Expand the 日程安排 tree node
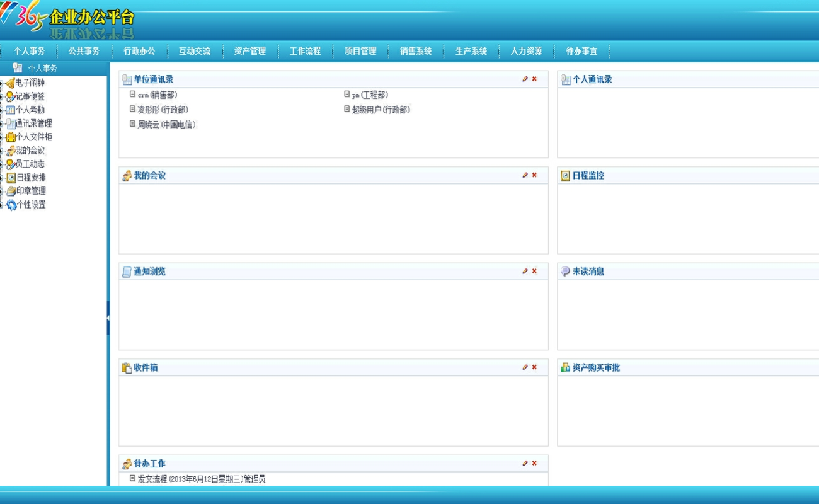The image size is (819, 504). tap(2, 178)
